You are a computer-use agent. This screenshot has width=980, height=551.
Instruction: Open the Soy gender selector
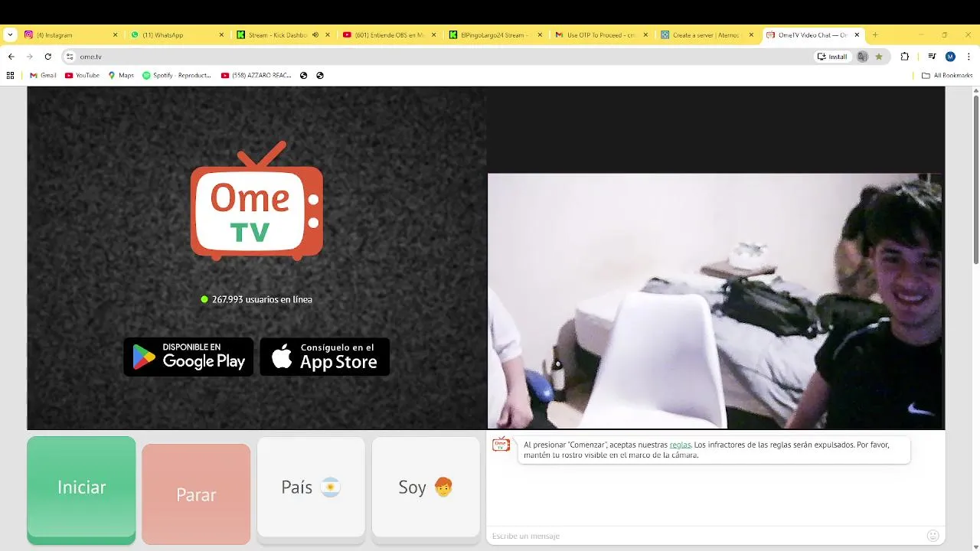426,488
